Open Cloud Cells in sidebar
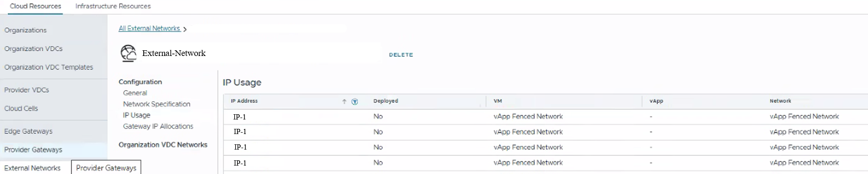 [x=21, y=108]
